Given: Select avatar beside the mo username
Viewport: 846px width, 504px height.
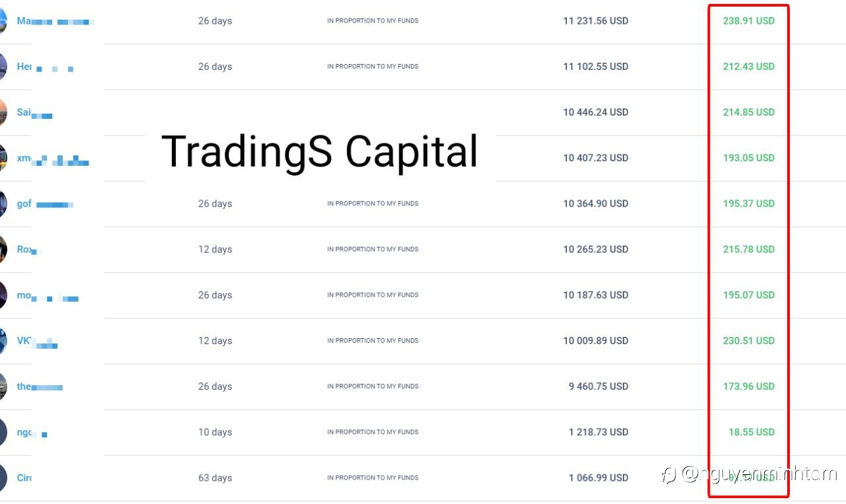Looking at the screenshot, I should coord(3,295).
